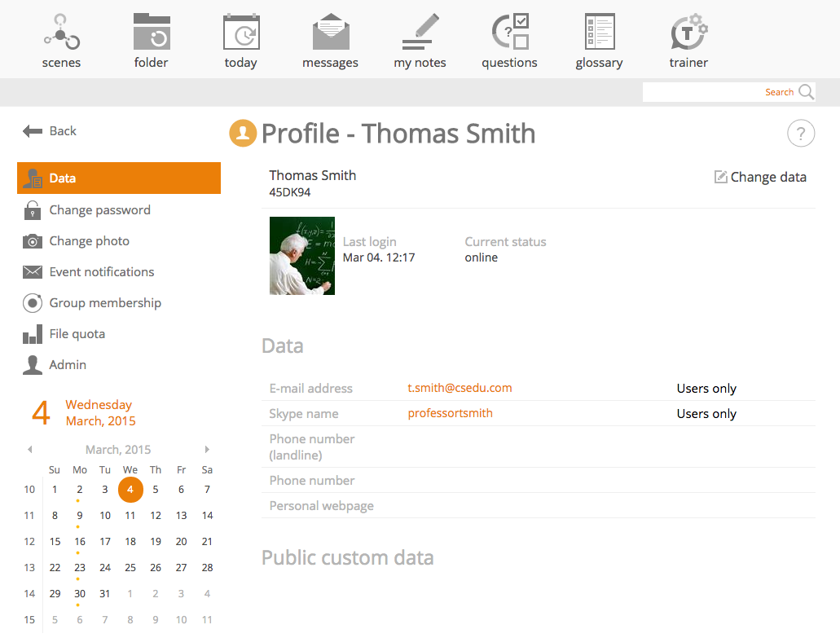Open the scenes icon in top toolbar
Image resolution: width=840 pixels, height=638 pixels.
click(x=62, y=33)
